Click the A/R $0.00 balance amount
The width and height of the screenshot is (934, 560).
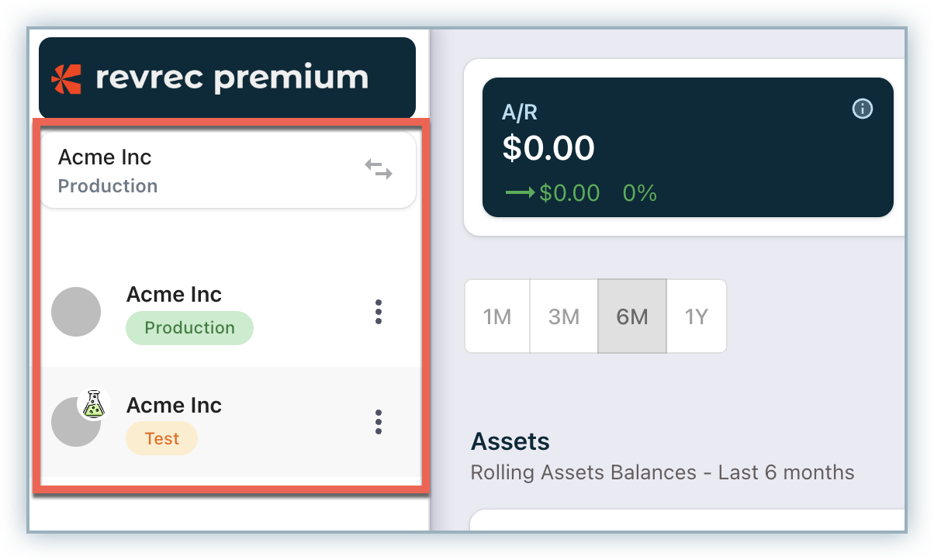[x=548, y=148]
